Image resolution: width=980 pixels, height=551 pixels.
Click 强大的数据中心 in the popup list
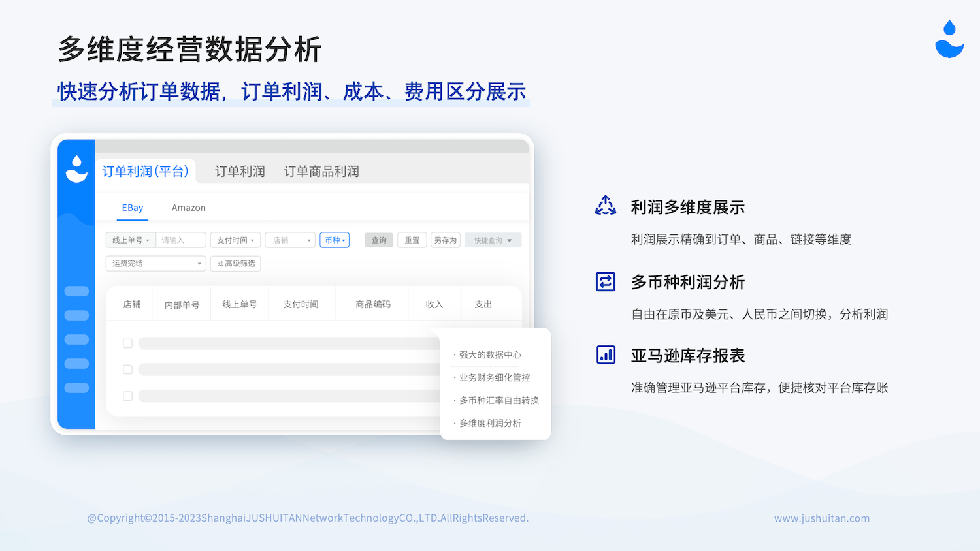[490, 355]
